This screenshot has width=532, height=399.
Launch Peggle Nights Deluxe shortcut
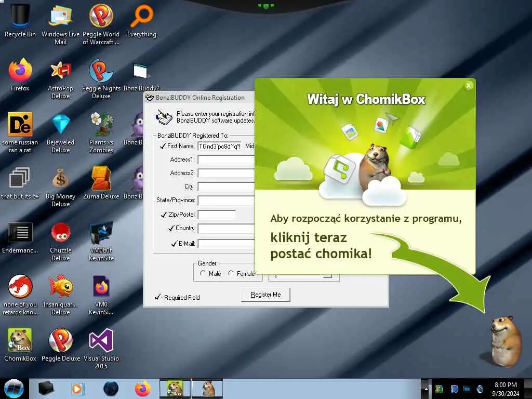pyautogui.click(x=101, y=79)
